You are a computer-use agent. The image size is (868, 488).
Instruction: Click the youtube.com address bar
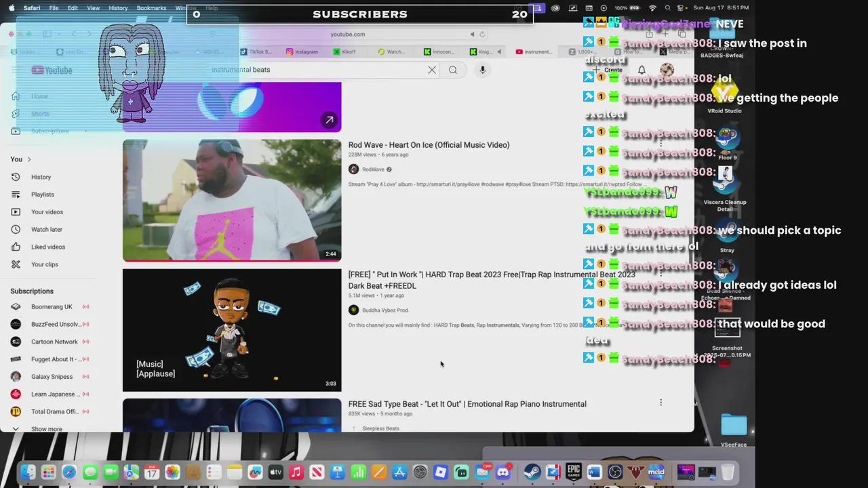pyautogui.click(x=347, y=34)
